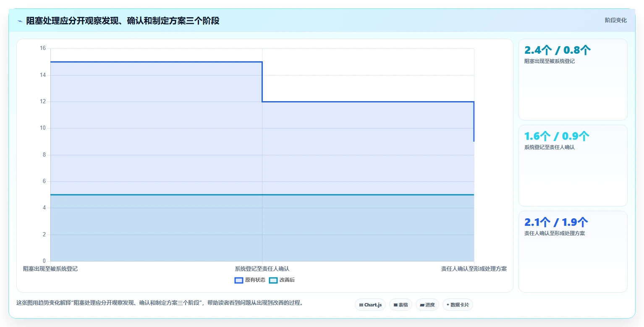The image size is (644, 327).
Task: Click the y-axis tick label 0
Action: pyautogui.click(x=44, y=261)
